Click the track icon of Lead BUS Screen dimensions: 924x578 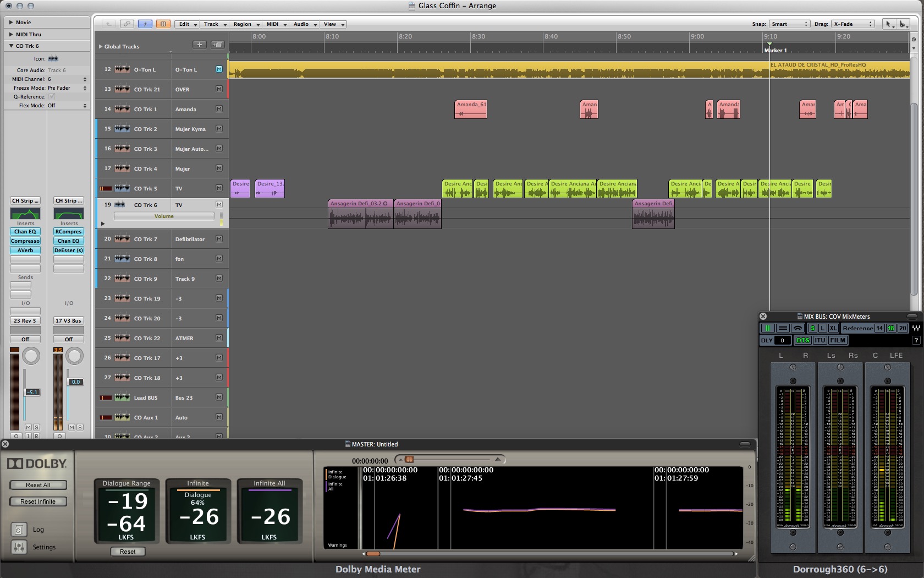click(122, 397)
